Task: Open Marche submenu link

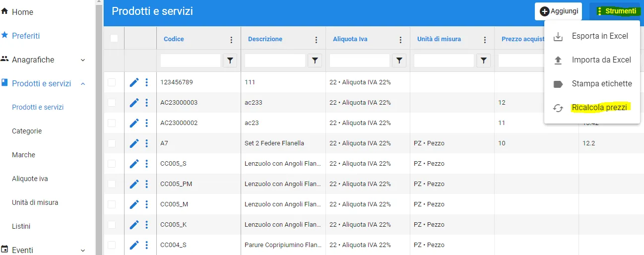Action: pyautogui.click(x=23, y=155)
